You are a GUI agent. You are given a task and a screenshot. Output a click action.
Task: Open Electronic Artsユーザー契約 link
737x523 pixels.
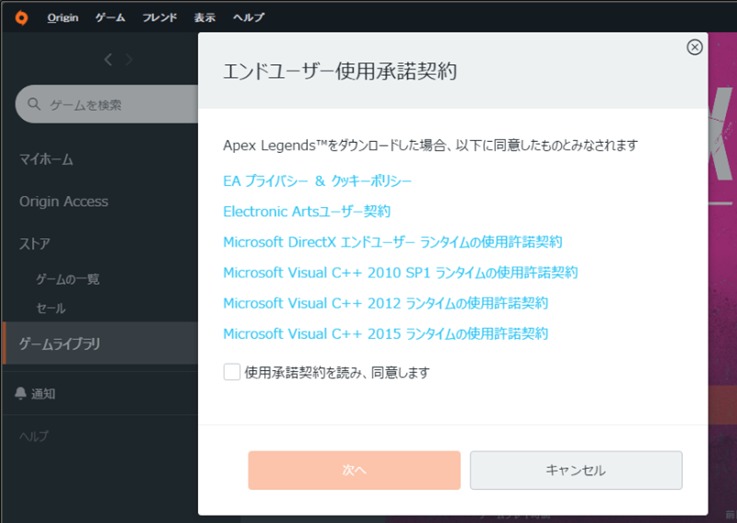coord(307,211)
